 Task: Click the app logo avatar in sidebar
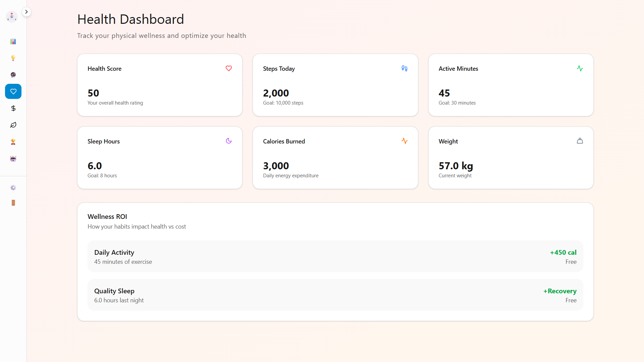point(12,16)
